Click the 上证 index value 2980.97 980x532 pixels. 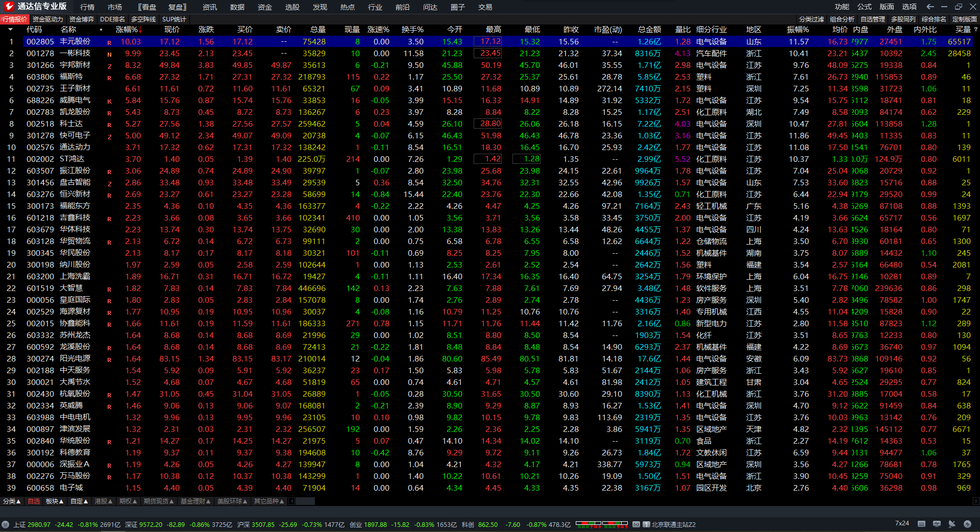[x=39, y=524]
